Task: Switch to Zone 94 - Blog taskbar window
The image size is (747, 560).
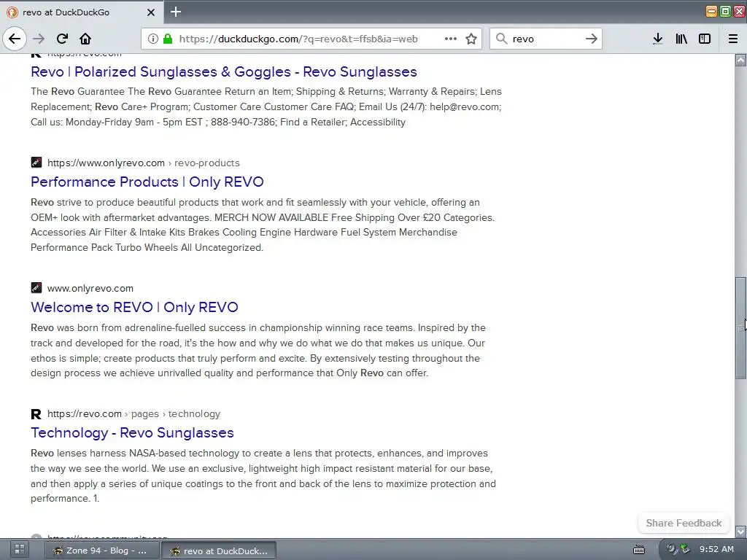Action: pyautogui.click(x=102, y=551)
